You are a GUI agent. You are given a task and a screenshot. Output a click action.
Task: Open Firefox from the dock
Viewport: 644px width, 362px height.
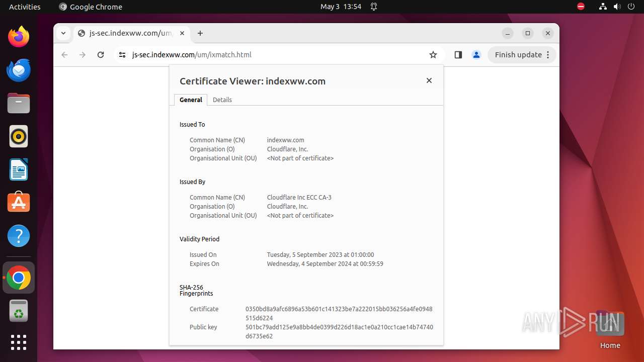pos(19,37)
